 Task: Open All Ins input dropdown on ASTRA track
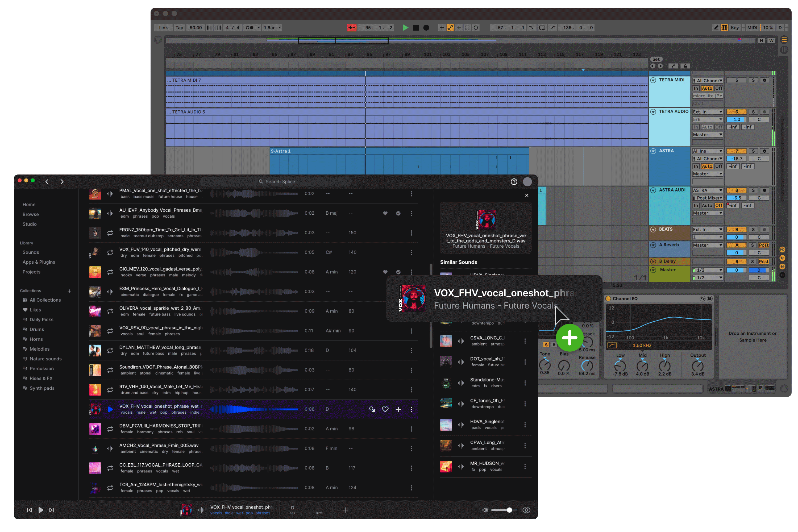[707, 151]
